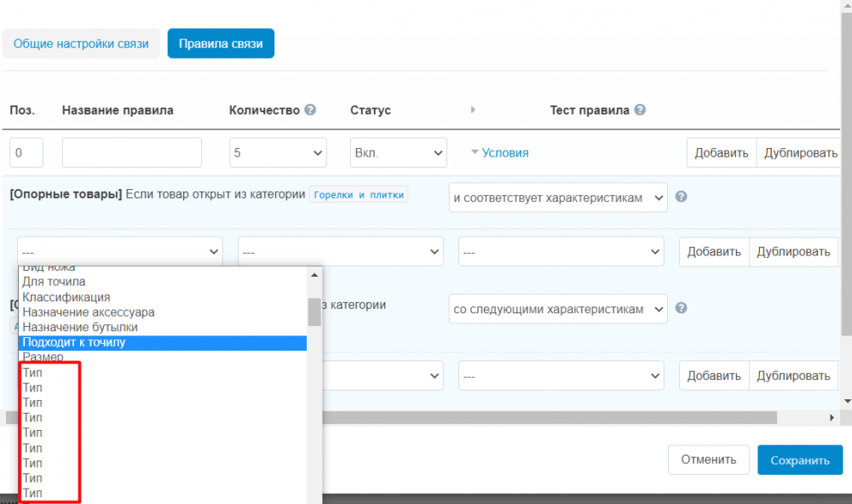Open the Количество dropdown showing 5
The image size is (852, 504).
click(x=278, y=153)
